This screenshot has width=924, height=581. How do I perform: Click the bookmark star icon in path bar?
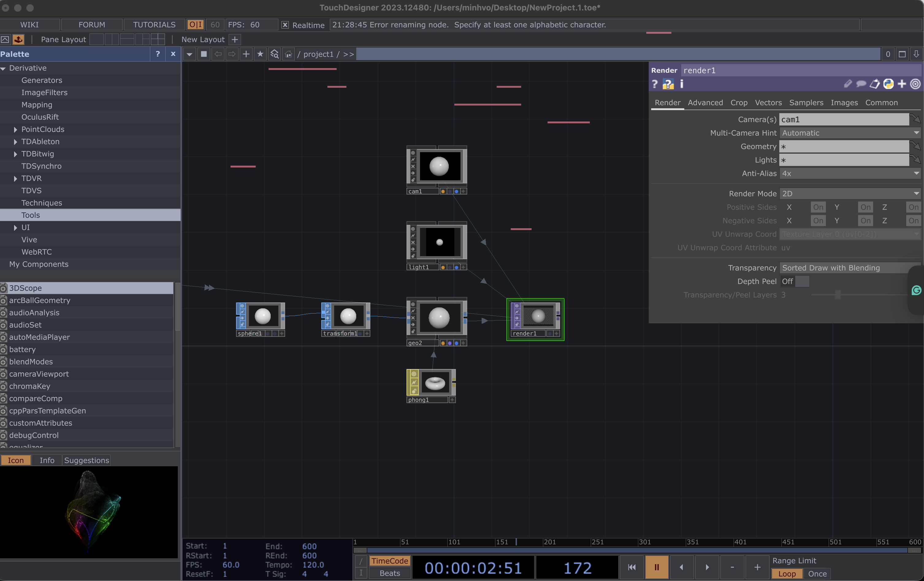click(x=260, y=54)
